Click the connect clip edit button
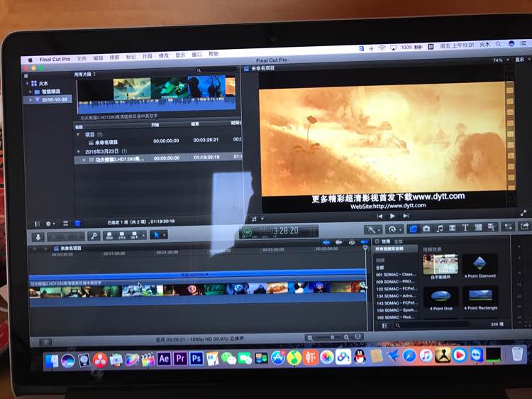The width and height of the screenshot is (532, 399). point(109,235)
